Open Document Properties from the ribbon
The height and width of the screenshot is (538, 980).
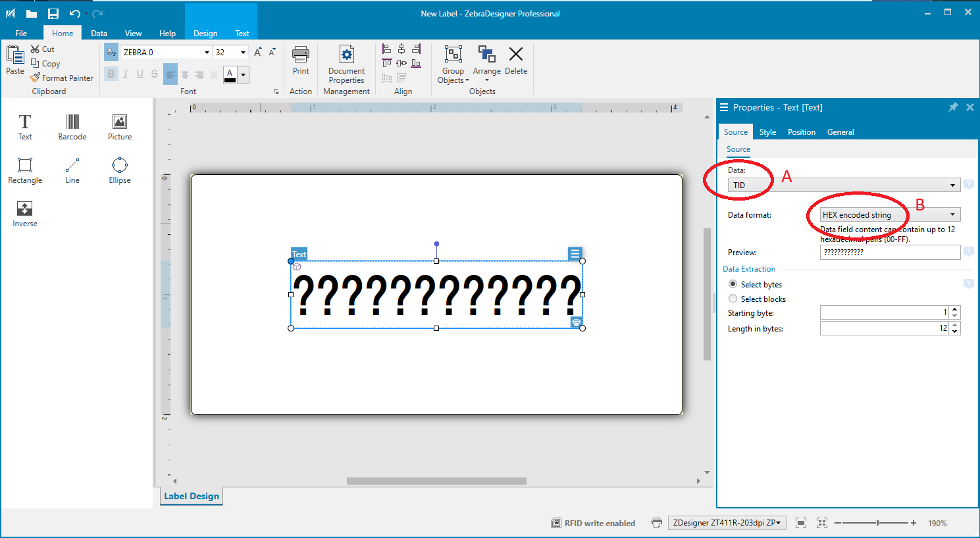pyautogui.click(x=346, y=65)
